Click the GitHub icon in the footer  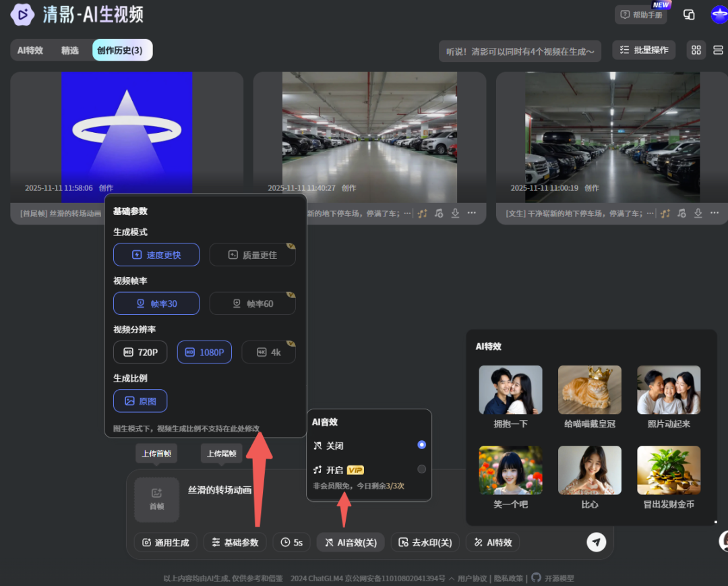[x=537, y=578]
